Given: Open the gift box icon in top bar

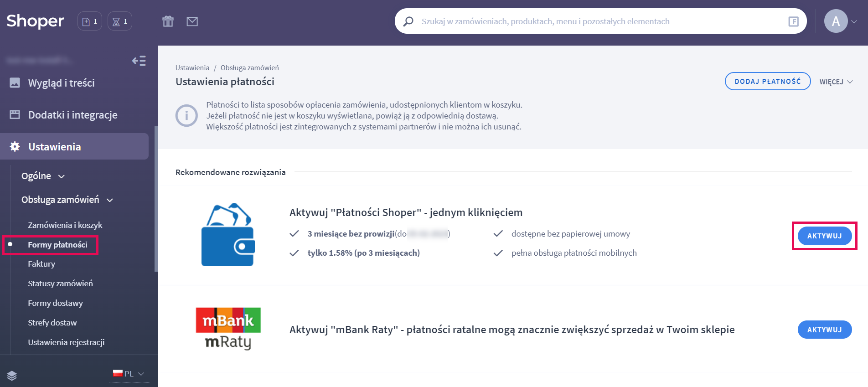Looking at the screenshot, I should [x=168, y=21].
